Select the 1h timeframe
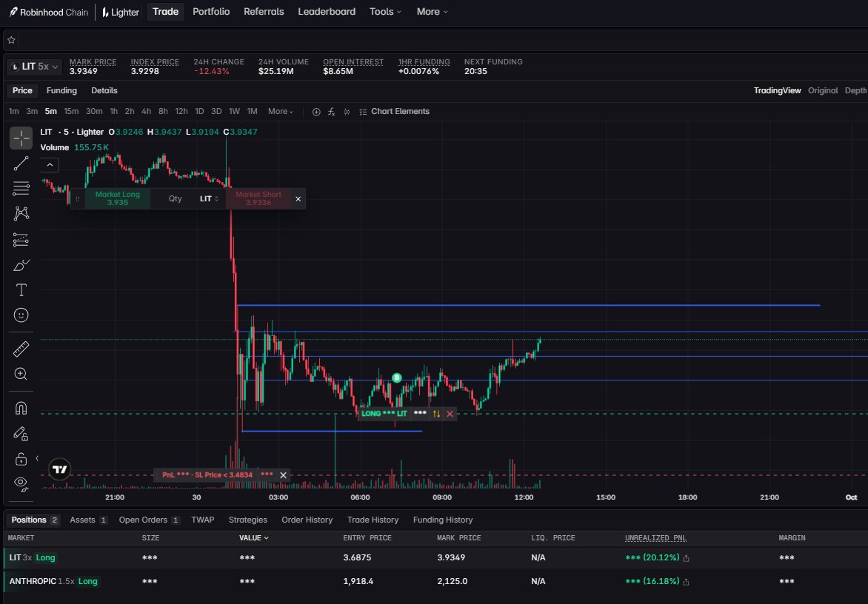This screenshot has width=868, height=604. [x=113, y=112]
